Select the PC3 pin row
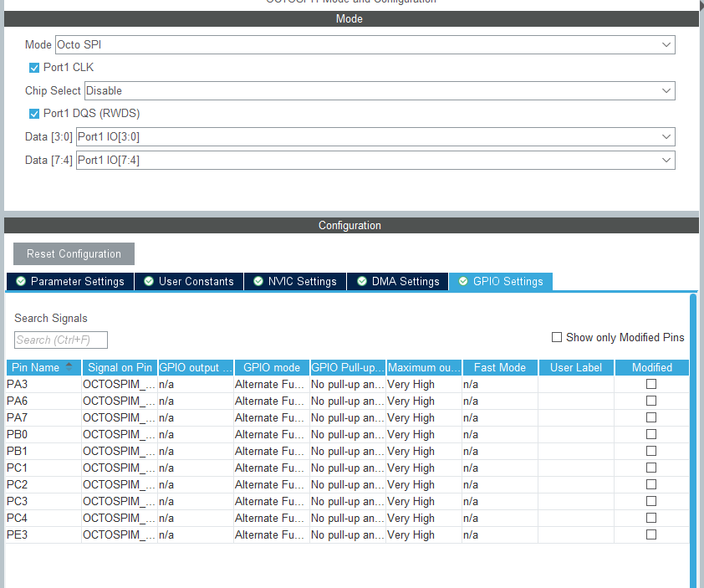704x588 pixels. [x=348, y=501]
